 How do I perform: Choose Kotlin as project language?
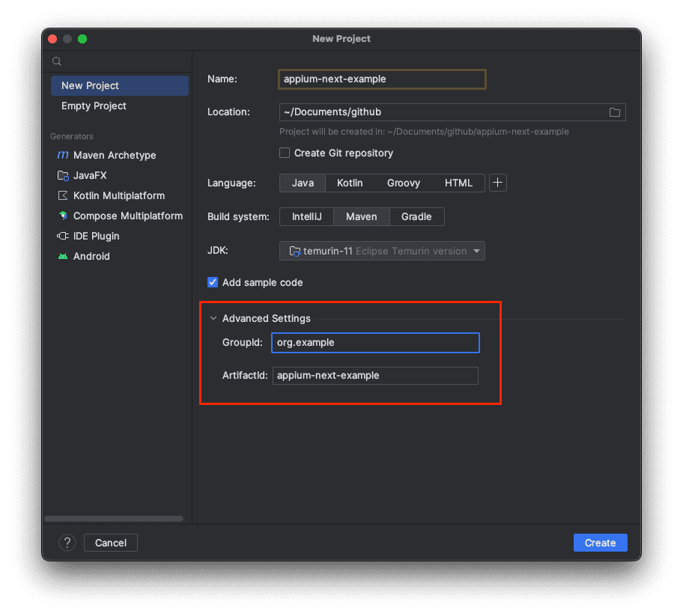coord(350,183)
